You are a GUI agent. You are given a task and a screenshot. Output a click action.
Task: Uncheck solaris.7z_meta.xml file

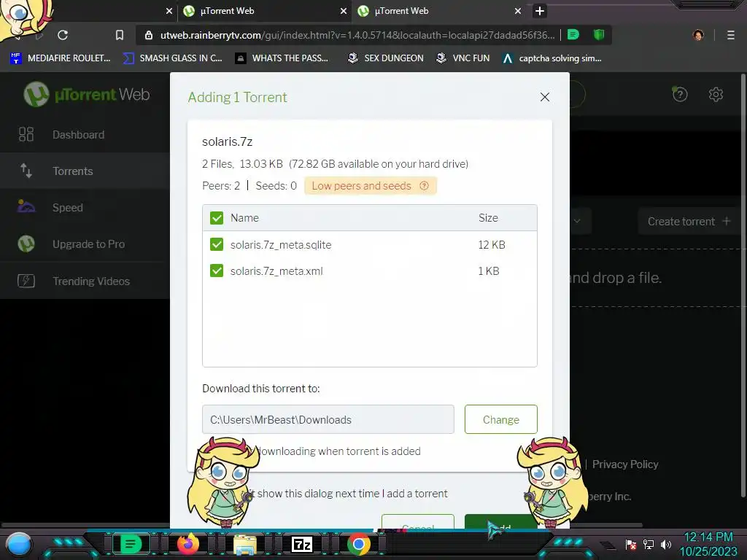point(216,271)
